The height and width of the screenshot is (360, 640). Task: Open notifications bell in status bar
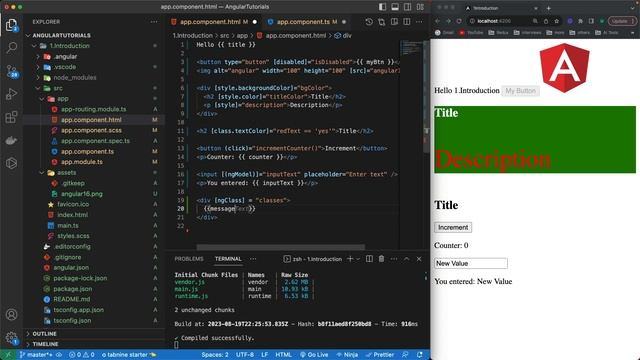[420, 355]
